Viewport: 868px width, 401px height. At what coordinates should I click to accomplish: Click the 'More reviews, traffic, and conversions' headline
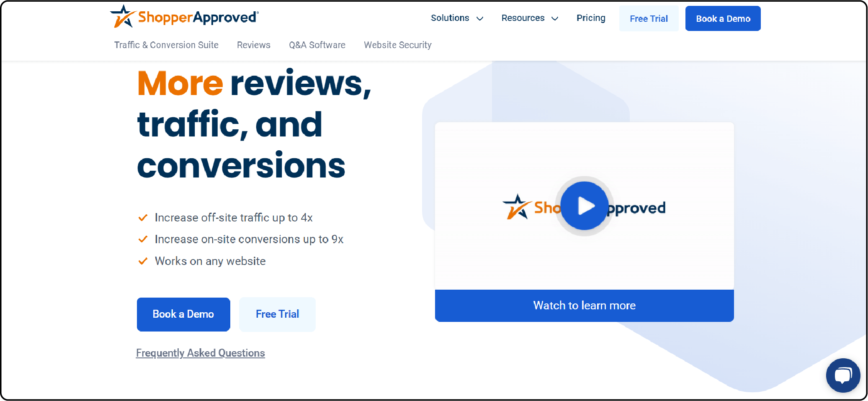(x=254, y=124)
